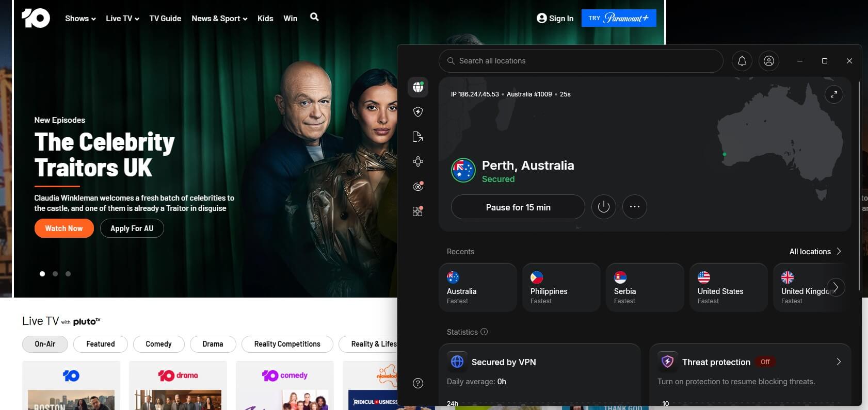Pause VPN for 15 min
Image resolution: width=868 pixels, height=410 pixels.
[518, 207]
